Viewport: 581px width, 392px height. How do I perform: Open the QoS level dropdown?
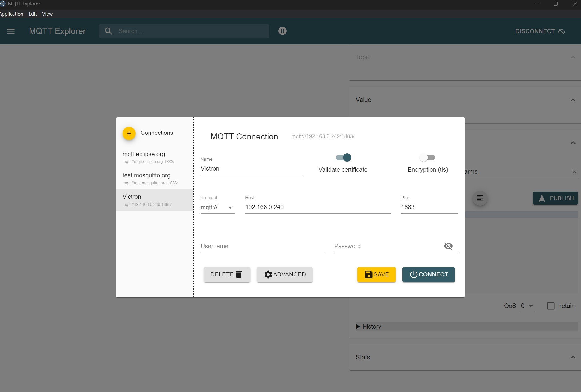click(x=527, y=306)
